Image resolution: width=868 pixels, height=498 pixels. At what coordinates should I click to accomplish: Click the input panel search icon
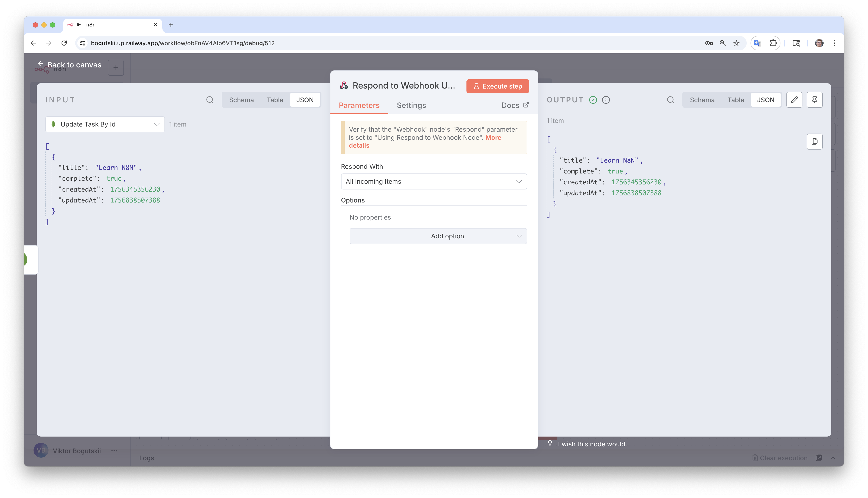(210, 100)
